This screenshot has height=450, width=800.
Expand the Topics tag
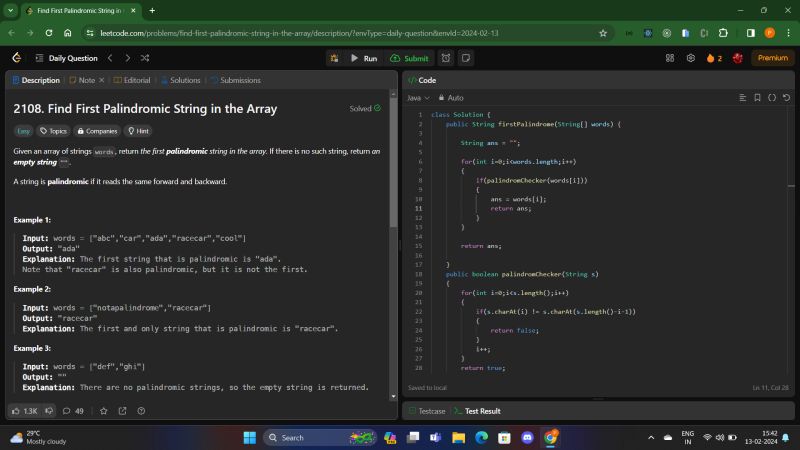tap(54, 131)
